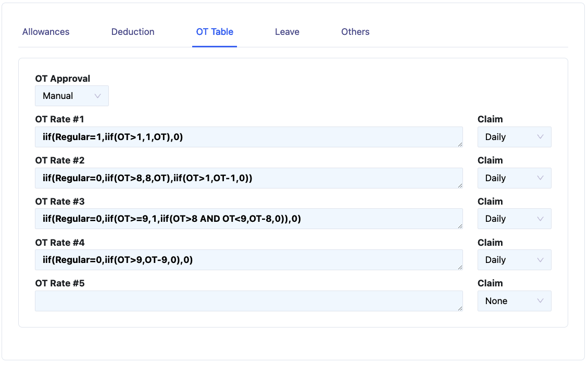Open the Others tab
The width and height of the screenshot is (588, 365).
355,32
